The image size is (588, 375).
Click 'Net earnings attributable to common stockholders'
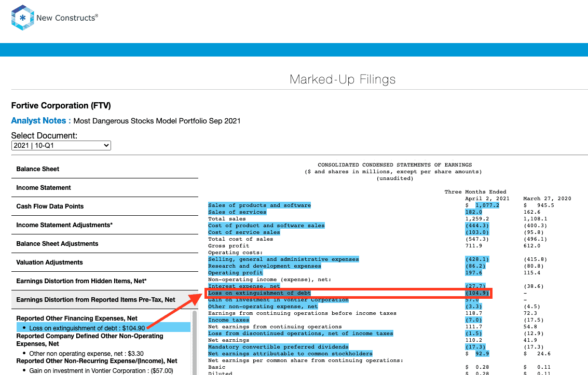coord(290,354)
